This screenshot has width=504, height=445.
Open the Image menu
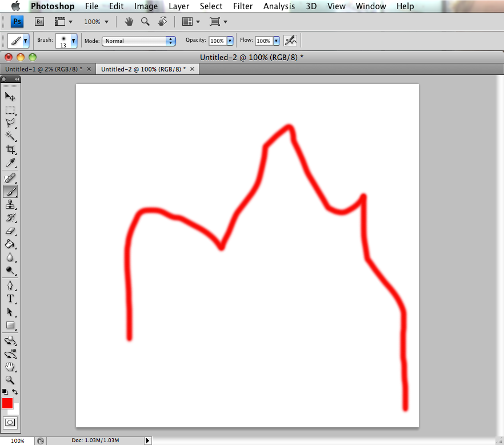tap(146, 6)
